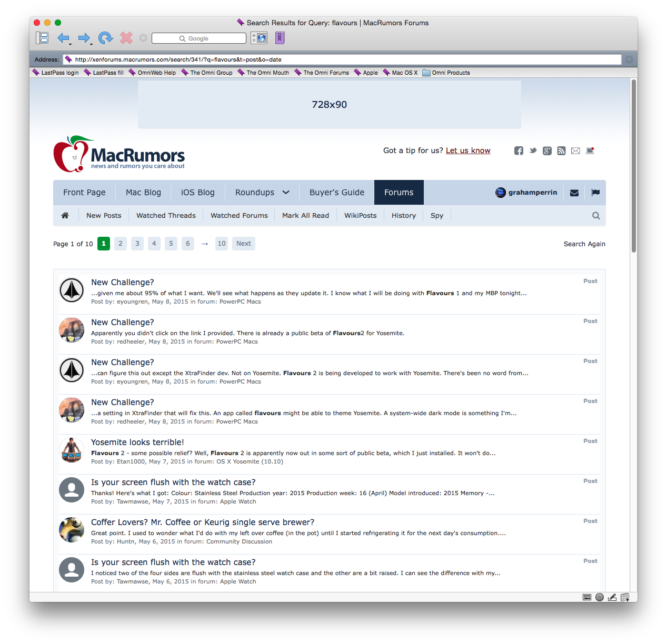This screenshot has height=644, width=667.
Task: Click the home icon in the forum subnav
Action: [x=65, y=216]
